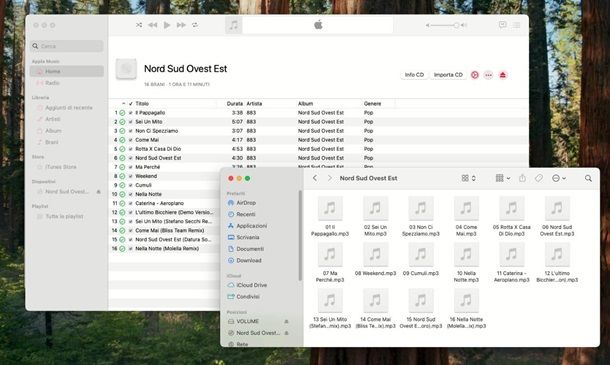Uncheck the Nella Notte (Molella Remix) checkbox
The image size is (610, 365).
(x=131, y=249)
